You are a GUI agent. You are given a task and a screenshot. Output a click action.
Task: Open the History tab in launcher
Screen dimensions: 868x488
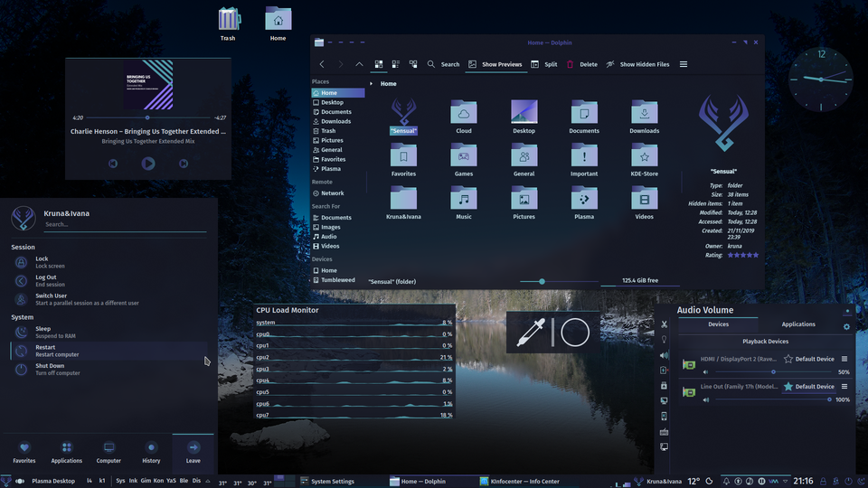(151, 451)
